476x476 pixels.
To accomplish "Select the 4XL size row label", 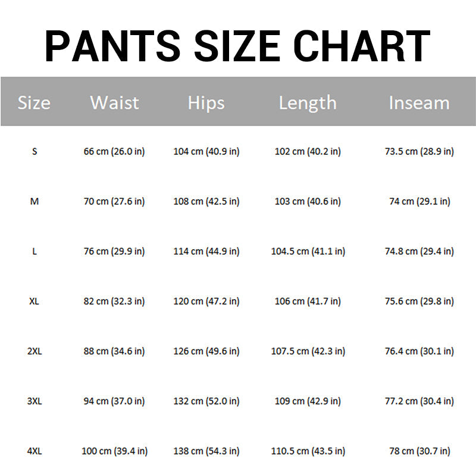I will [x=35, y=451].
